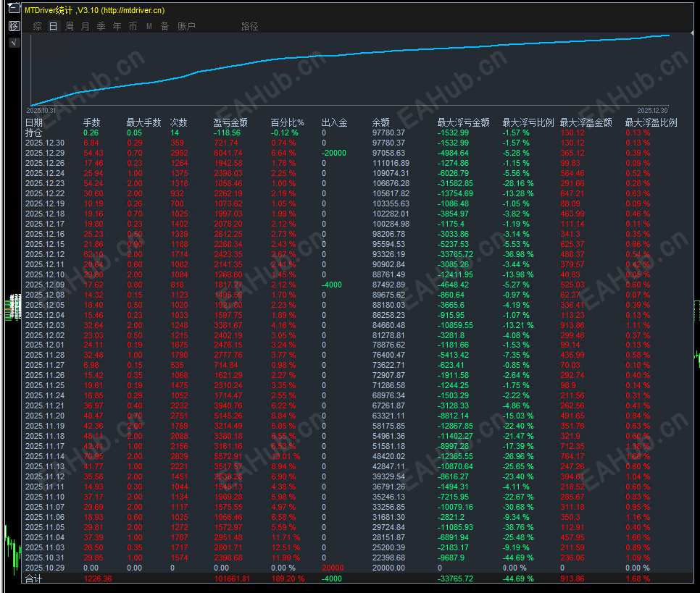Click total profit 101661.81
The image size is (700, 593).
[232, 579]
